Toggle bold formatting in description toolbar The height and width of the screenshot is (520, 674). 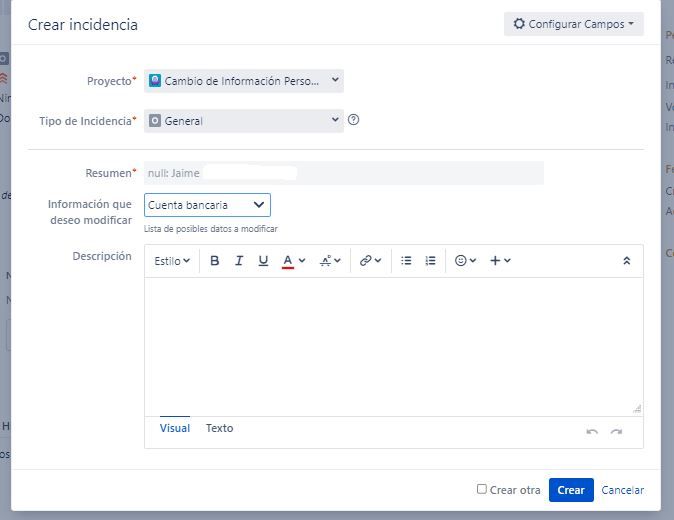coord(214,260)
